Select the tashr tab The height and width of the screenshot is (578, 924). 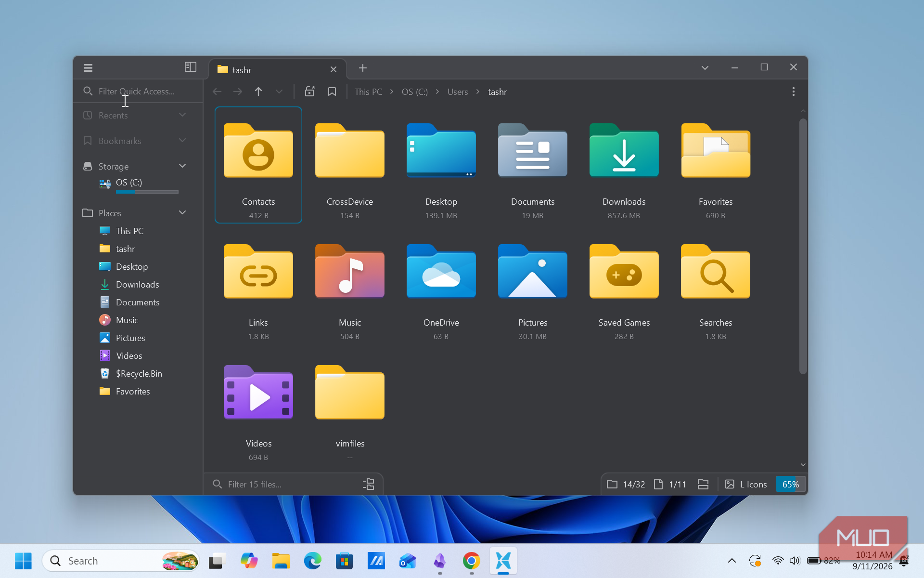(x=278, y=70)
